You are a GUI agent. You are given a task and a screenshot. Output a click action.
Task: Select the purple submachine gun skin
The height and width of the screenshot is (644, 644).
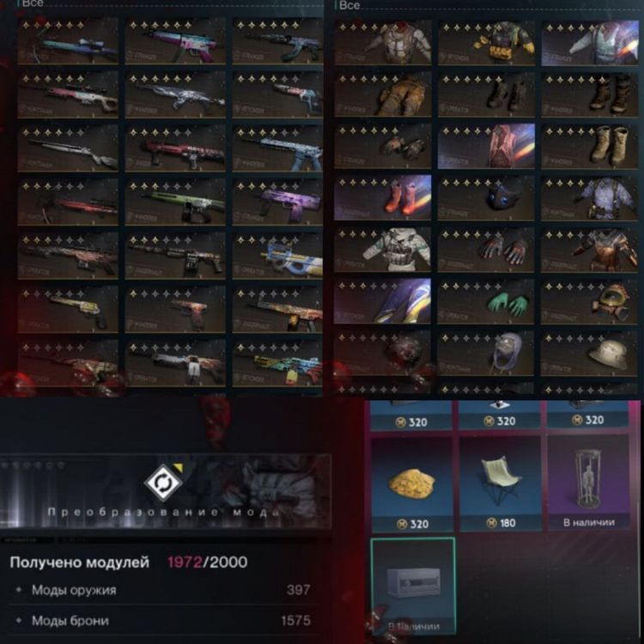(278, 202)
